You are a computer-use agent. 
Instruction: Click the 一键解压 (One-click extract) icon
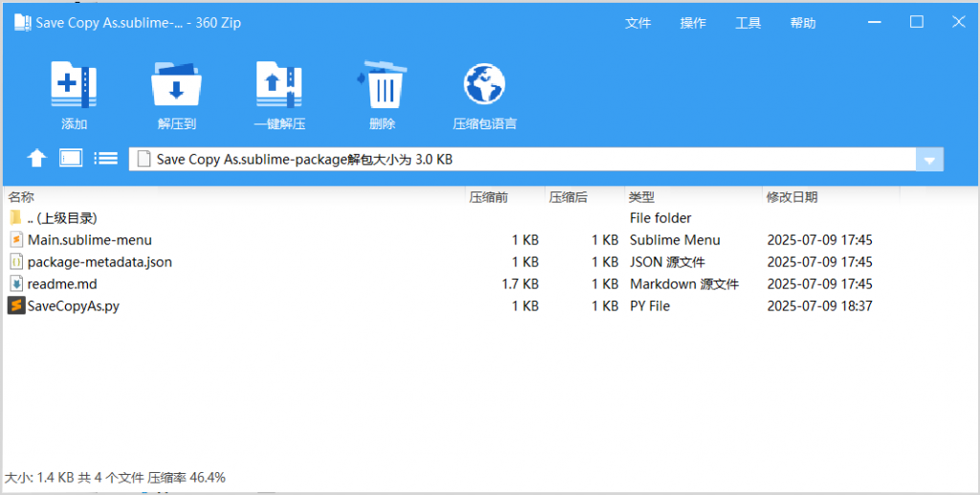pos(279,85)
